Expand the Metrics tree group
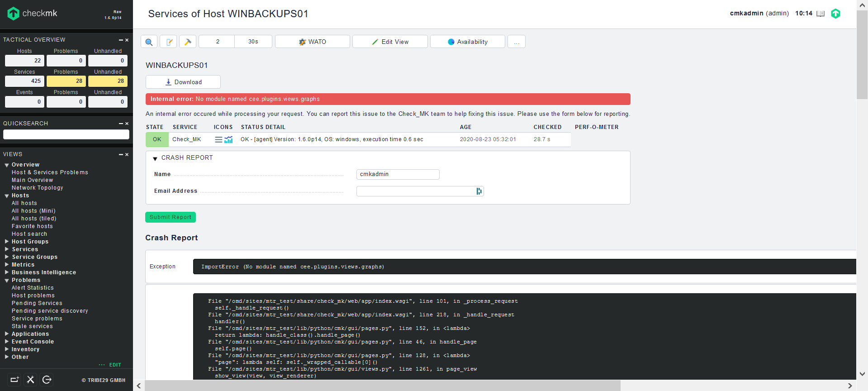The image size is (868, 391). pos(7,265)
